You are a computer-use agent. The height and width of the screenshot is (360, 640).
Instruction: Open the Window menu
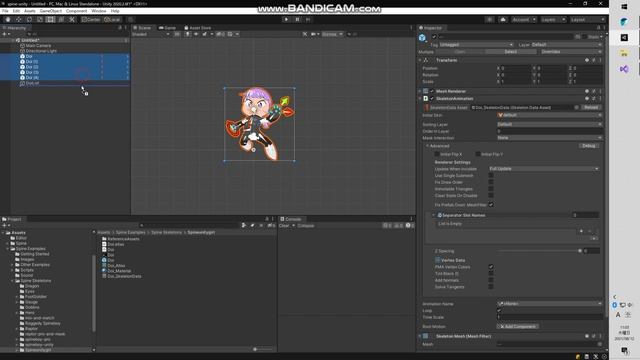coord(98,11)
